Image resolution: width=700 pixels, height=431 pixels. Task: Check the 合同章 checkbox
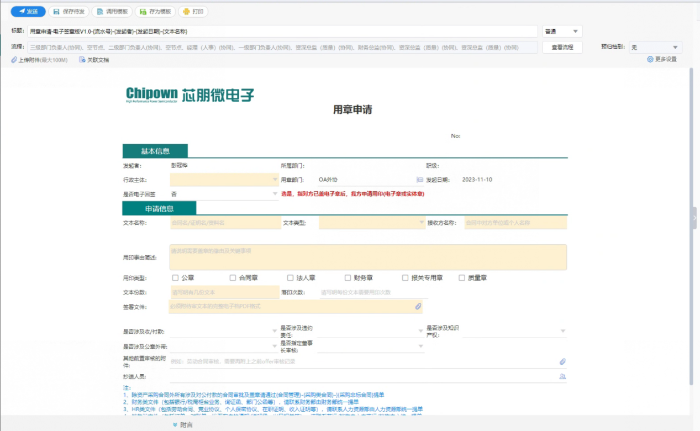[233, 277]
